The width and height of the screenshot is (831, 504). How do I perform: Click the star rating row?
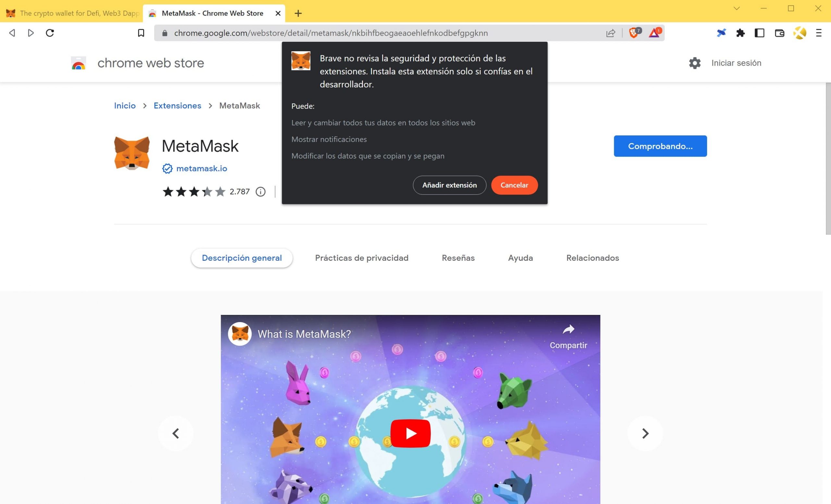(194, 192)
